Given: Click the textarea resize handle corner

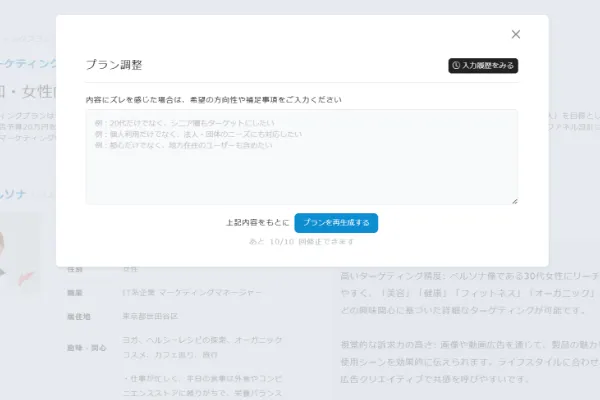Looking at the screenshot, I should 515,201.
